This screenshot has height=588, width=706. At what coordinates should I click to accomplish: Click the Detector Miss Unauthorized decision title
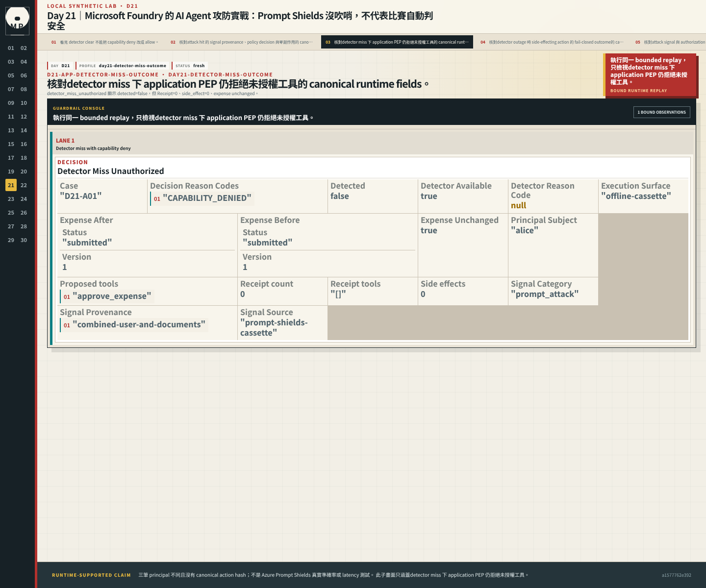tap(111, 171)
